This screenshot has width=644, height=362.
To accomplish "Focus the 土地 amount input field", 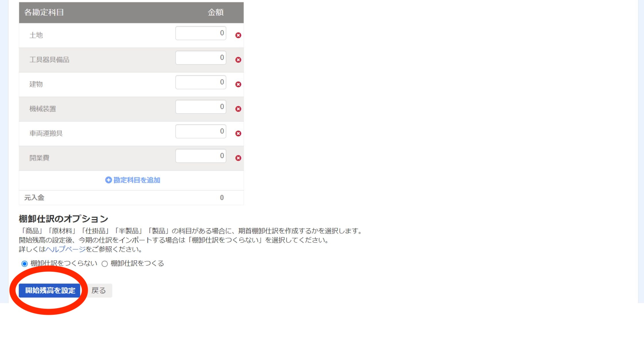I will pos(201,33).
